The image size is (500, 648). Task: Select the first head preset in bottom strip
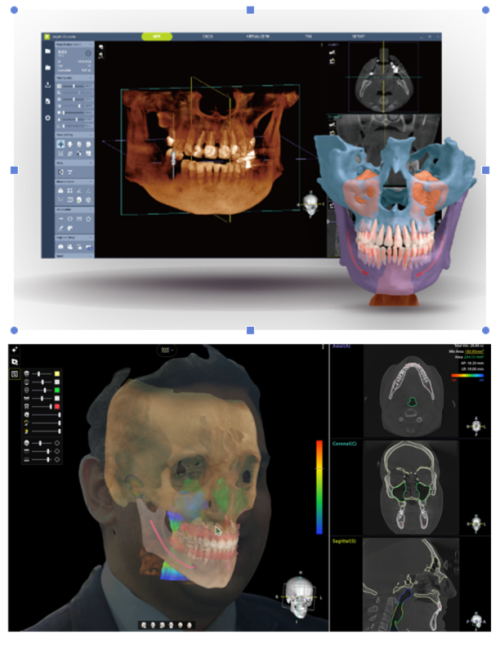pyautogui.click(x=143, y=625)
